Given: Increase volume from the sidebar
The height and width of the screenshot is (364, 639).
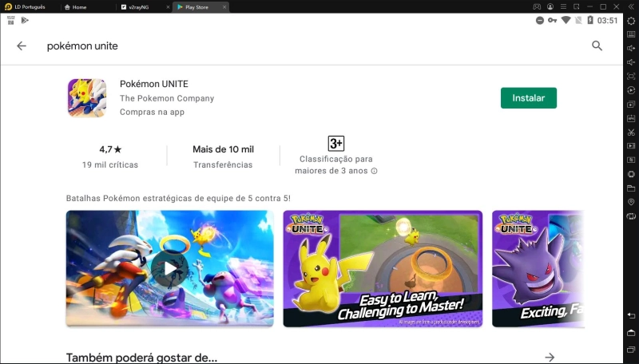Looking at the screenshot, I should tap(631, 49).
